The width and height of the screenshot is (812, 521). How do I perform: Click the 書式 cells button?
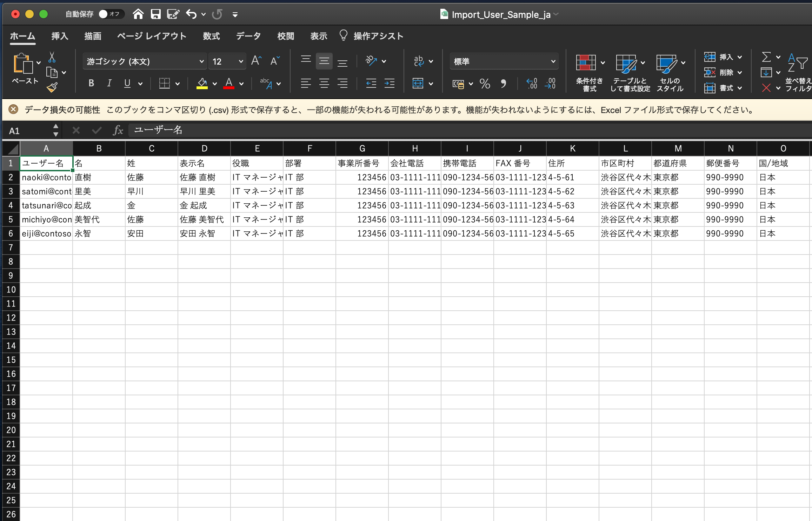pyautogui.click(x=723, y=88)
